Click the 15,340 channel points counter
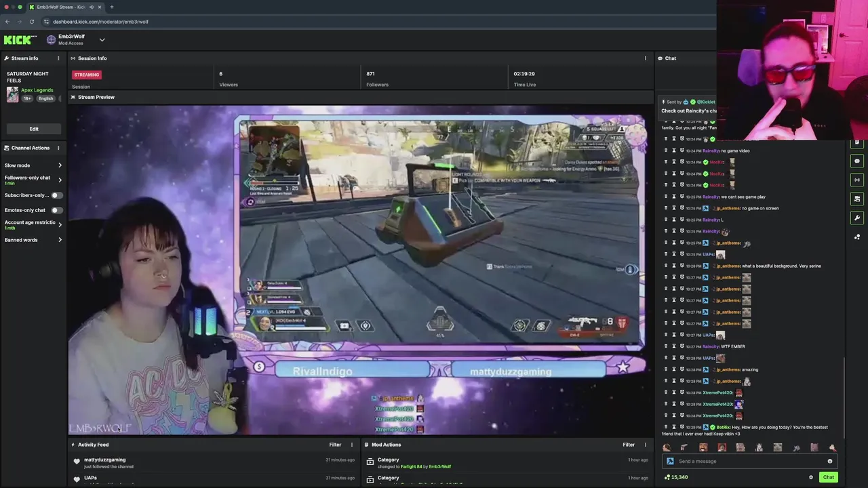Screen dimensions: 868x488 pos(676,477)
